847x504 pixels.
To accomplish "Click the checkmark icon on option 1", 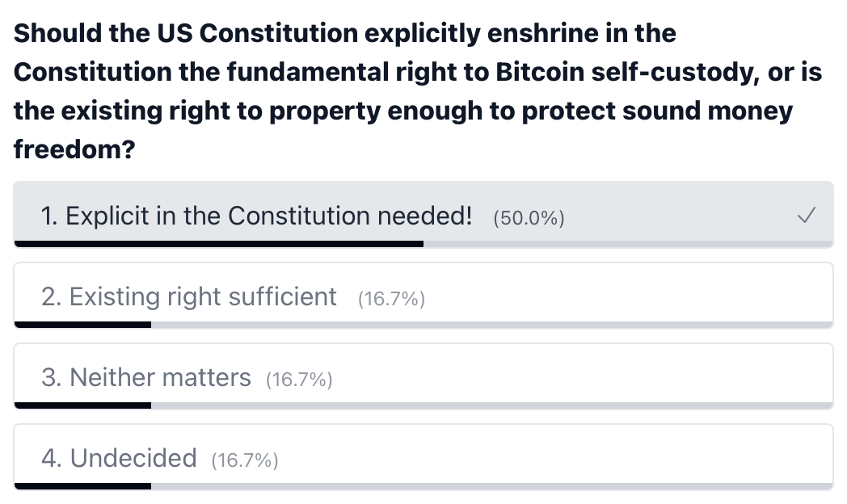I will [x=806, y=216].
